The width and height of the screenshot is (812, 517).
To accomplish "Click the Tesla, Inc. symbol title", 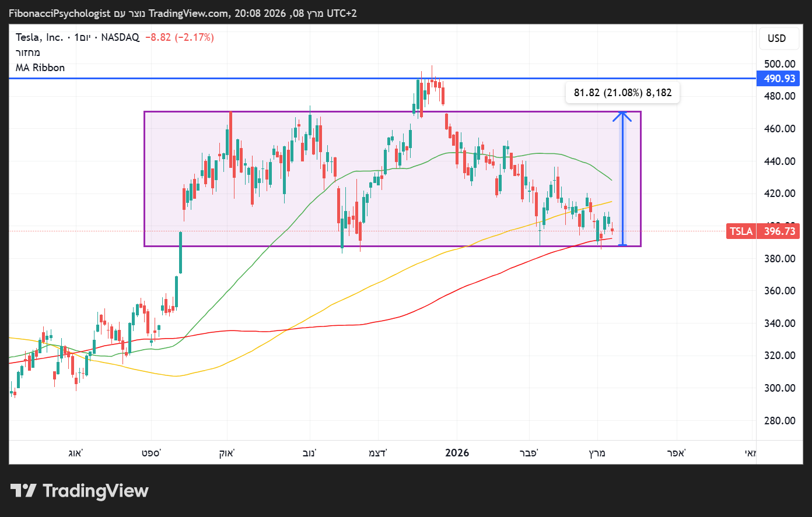I will click(x=39, y=37).
